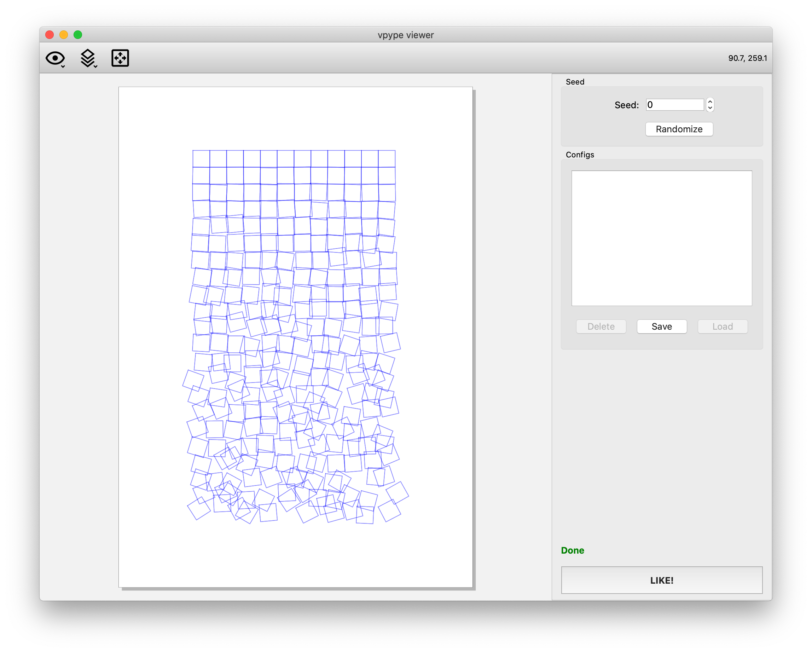
Task: Click the Delete config button
Action: (601, 326)
